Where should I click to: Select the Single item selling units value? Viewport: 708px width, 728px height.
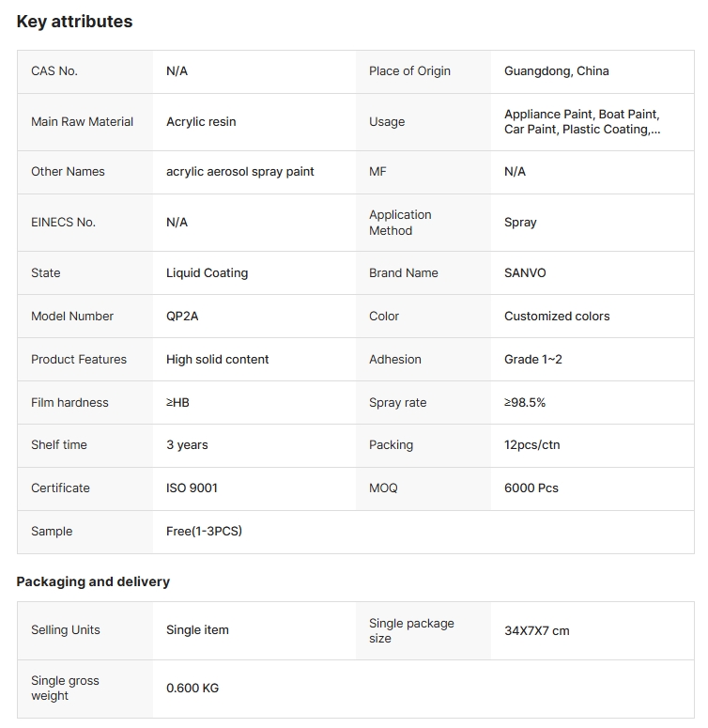[197, 630]
